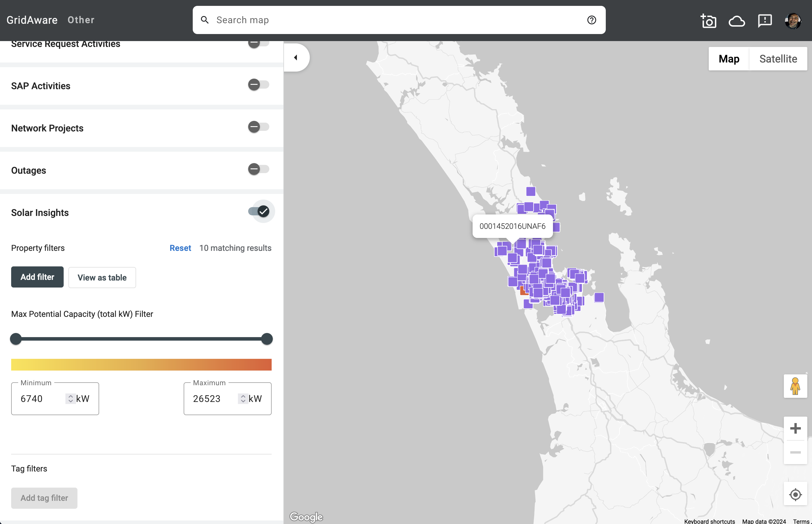Toggle the Outages layer on

click(258, 169)
